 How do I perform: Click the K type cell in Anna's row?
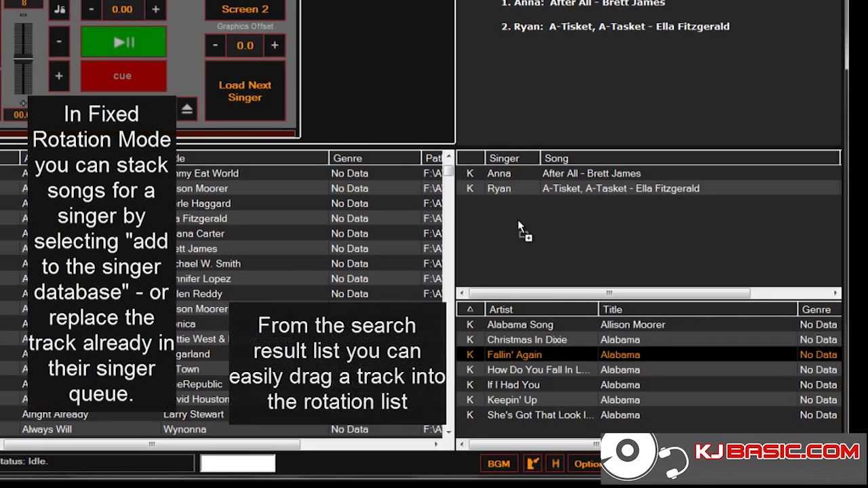(x=470, y=174)
